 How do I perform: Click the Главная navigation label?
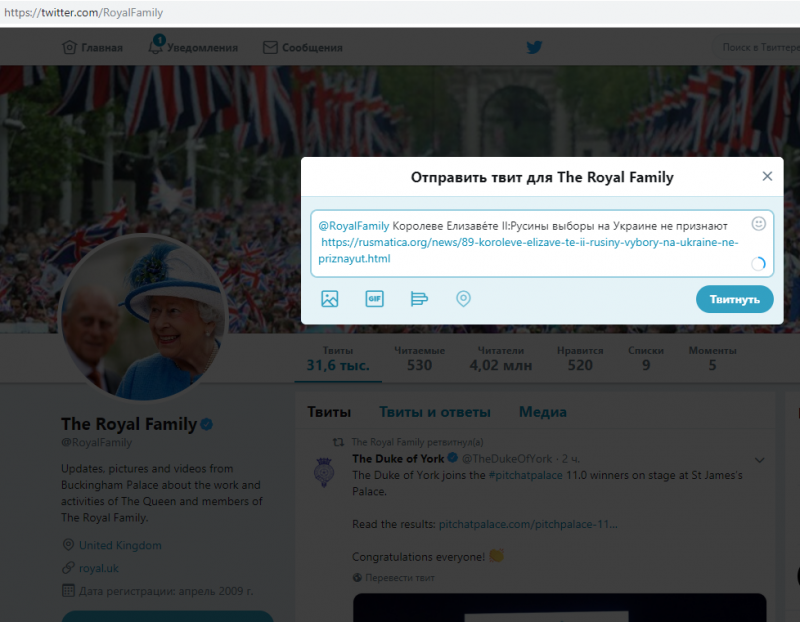[102, 47]
